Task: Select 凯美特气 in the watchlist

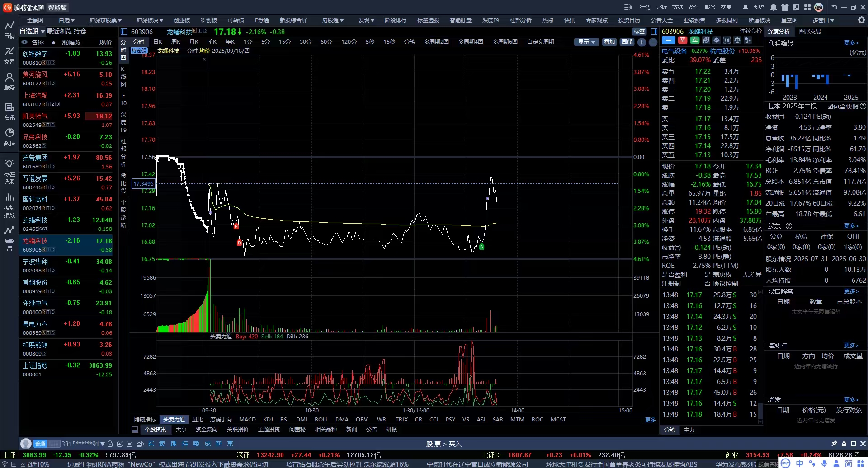Action: click(66, 120)
